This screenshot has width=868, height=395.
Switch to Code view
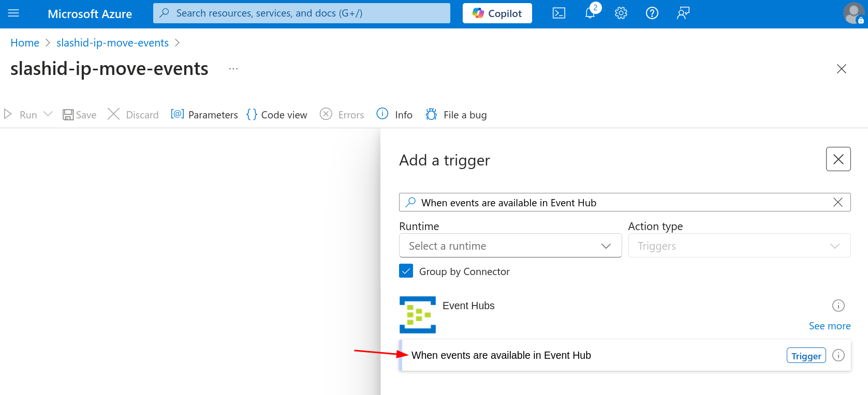click(277, 115)
